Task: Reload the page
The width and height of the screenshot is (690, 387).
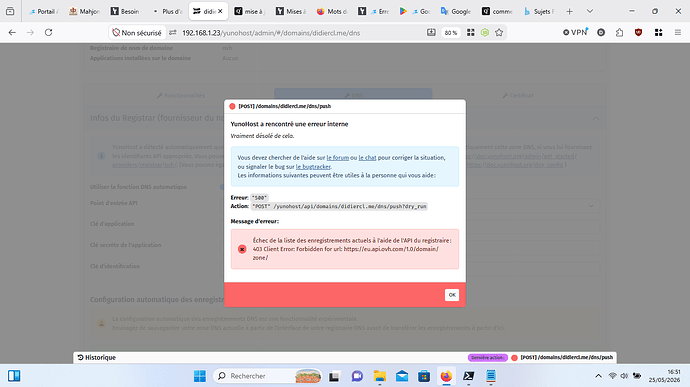Action: (48, 32)
